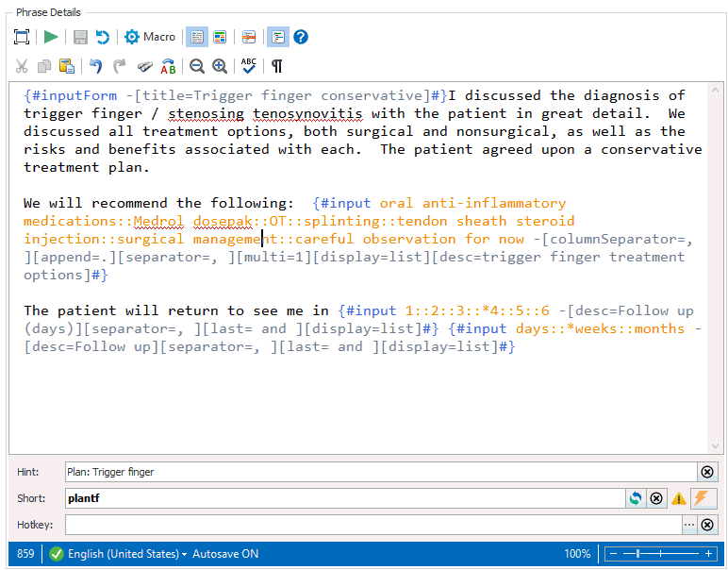Toggle paragraph marks pilcrow
This screenshot has width=728, height=570.
[x=276, y=66]
